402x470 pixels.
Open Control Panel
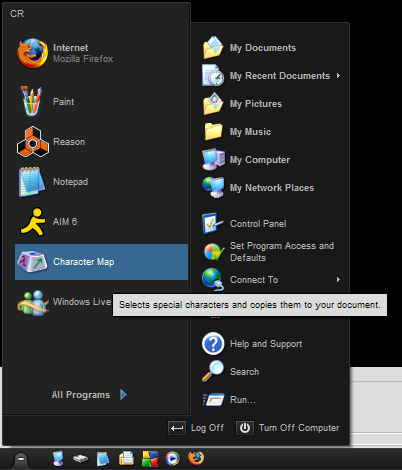pos(271,224)
